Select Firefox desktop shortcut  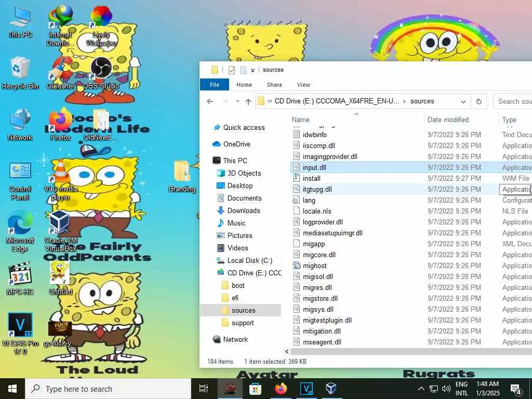coord(60,125)
